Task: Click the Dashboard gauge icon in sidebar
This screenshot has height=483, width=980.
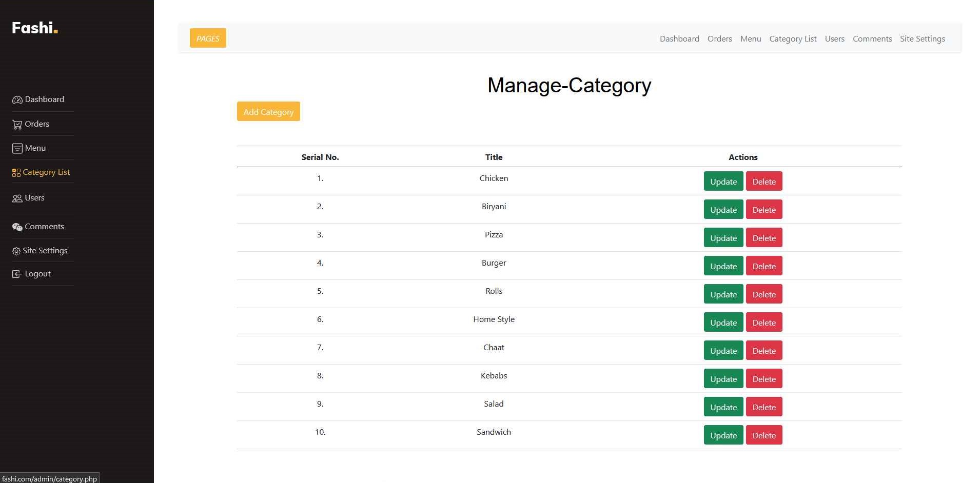Action: coord(17,100)
